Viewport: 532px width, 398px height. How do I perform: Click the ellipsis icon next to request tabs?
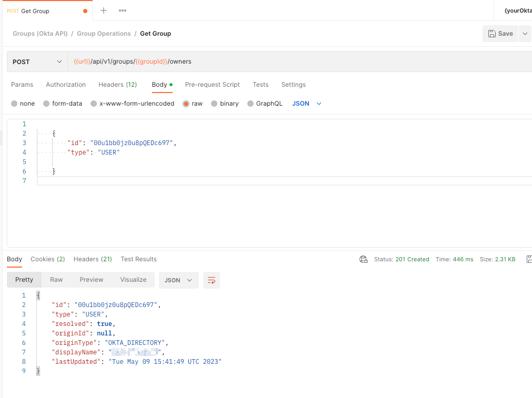[123, 10]
